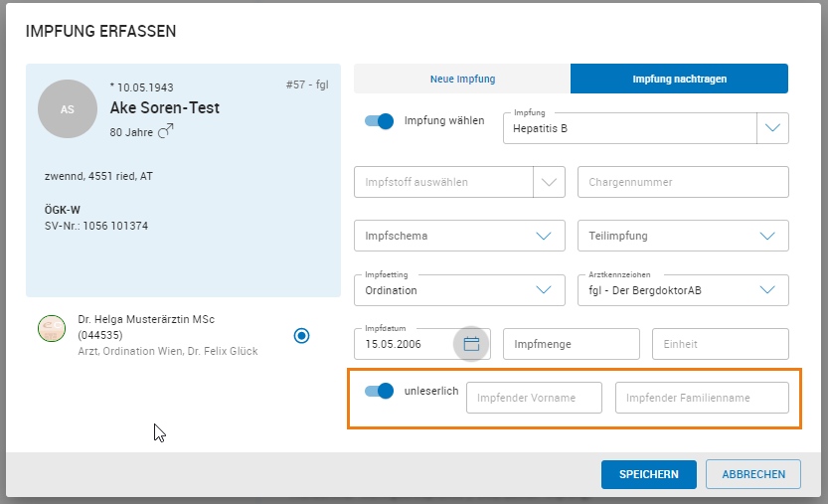The width and height of the screenshot is (828, 504).
Task: Open the Impfstoff auswählen dropdown arrow
Action: (549, 182)
